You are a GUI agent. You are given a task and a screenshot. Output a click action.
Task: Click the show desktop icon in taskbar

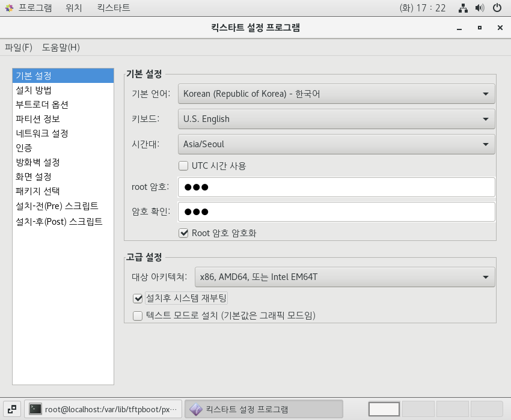coord(12,409)
